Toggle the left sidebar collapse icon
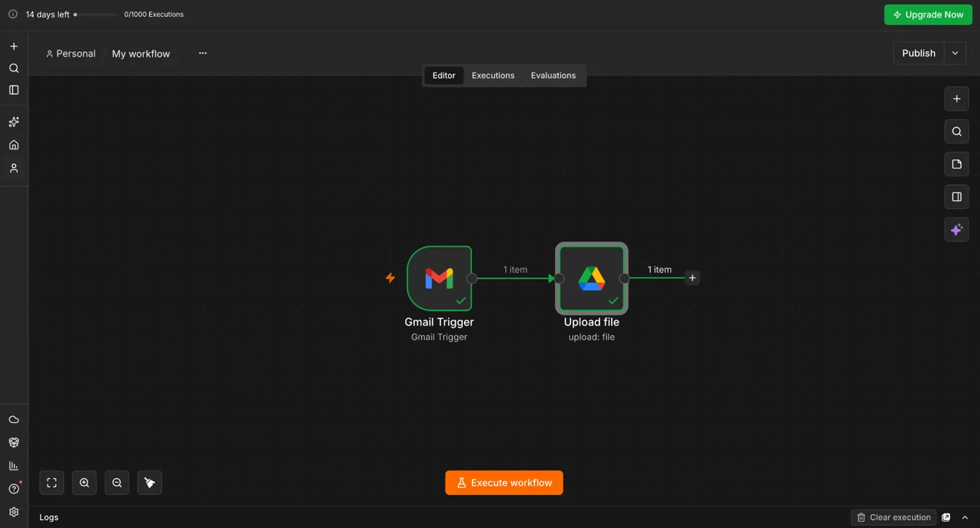 (x=13, y=90)
